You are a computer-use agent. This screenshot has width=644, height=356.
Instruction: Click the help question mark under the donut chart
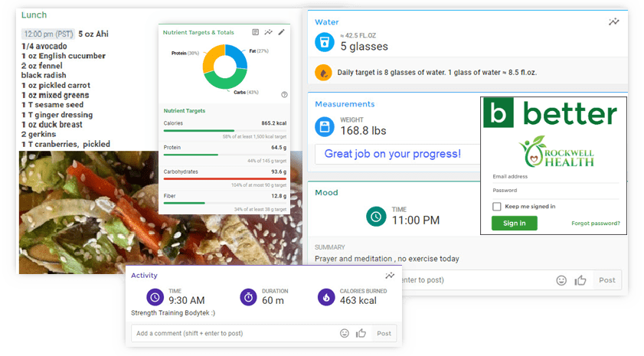point(284,94)
